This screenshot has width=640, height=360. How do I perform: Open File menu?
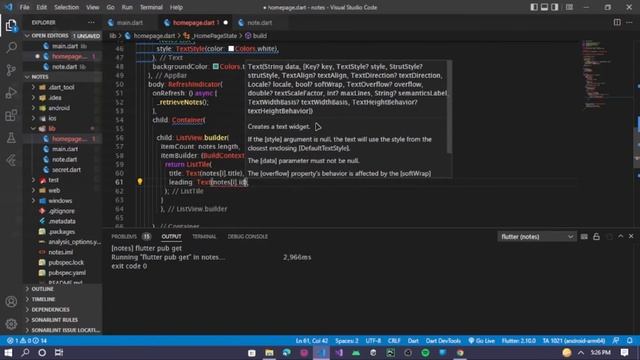pyautogui.click(x=24, y=7)
